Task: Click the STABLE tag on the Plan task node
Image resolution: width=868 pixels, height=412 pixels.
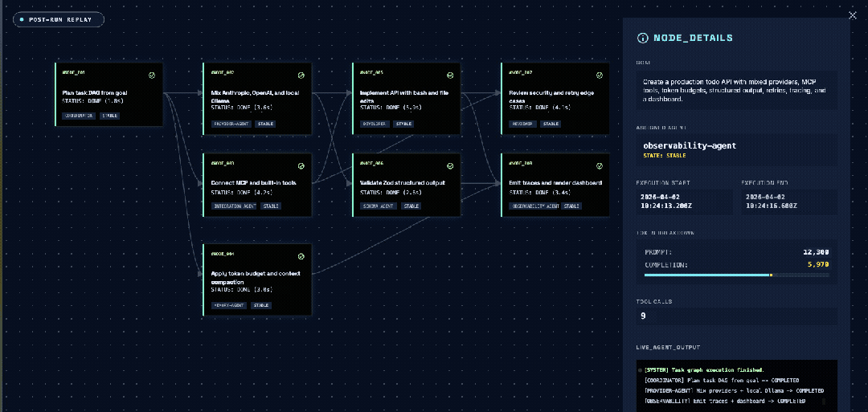Action: [x=109, y=116]
